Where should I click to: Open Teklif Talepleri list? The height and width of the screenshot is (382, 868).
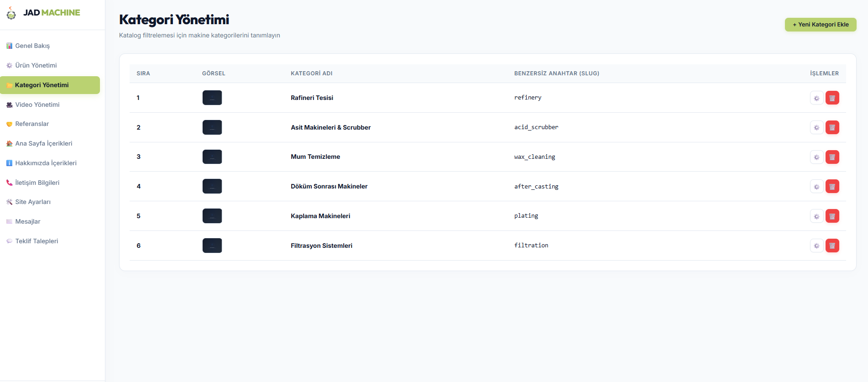click(50, 241)
